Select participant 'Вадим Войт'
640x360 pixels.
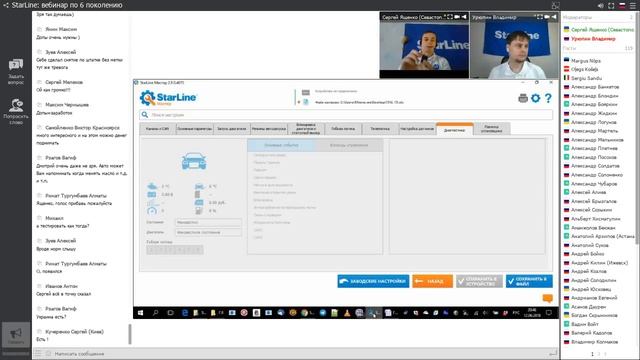click(x=584, y=324)
